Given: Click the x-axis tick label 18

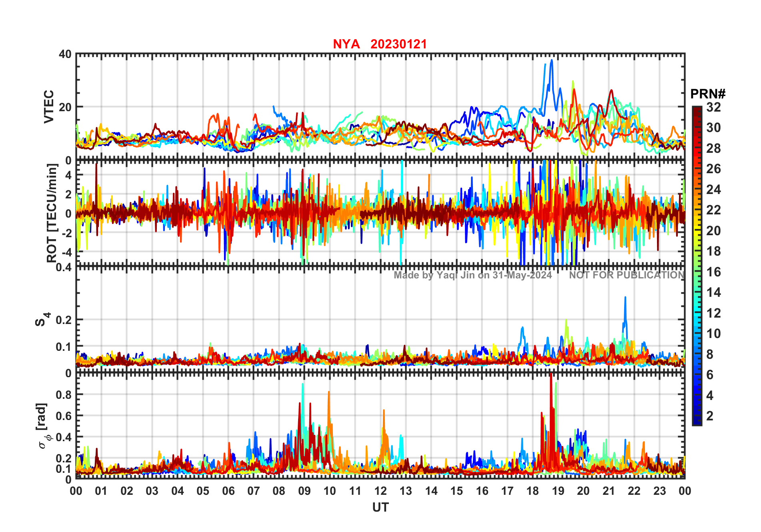Looking at the screenshot, I should click(x=533, y=491).
